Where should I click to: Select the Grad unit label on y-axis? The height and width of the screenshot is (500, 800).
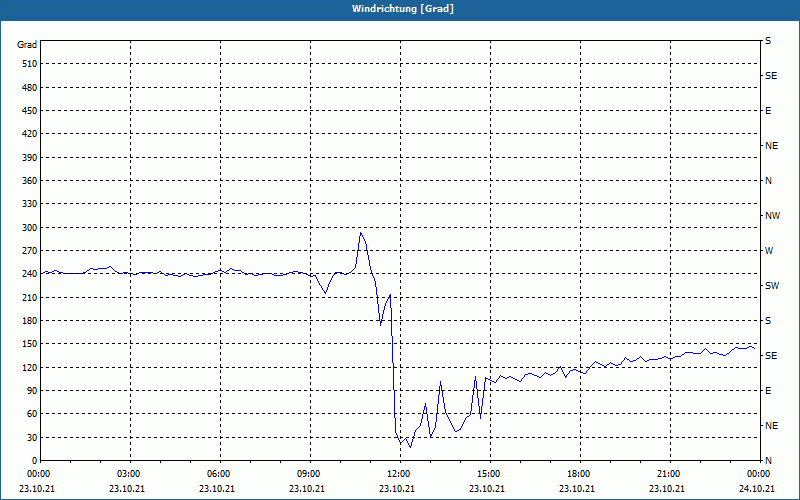point(27,45)
